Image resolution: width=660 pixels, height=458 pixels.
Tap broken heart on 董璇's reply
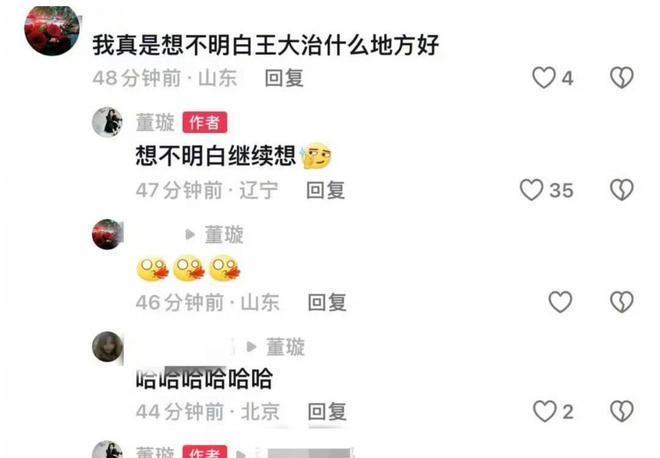tap(622, 190)
